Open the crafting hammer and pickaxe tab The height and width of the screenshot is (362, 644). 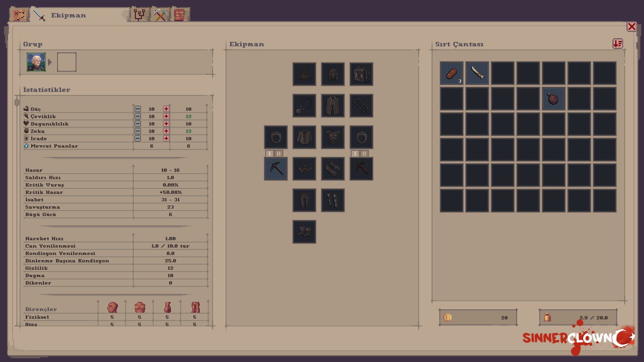(160, 14)
